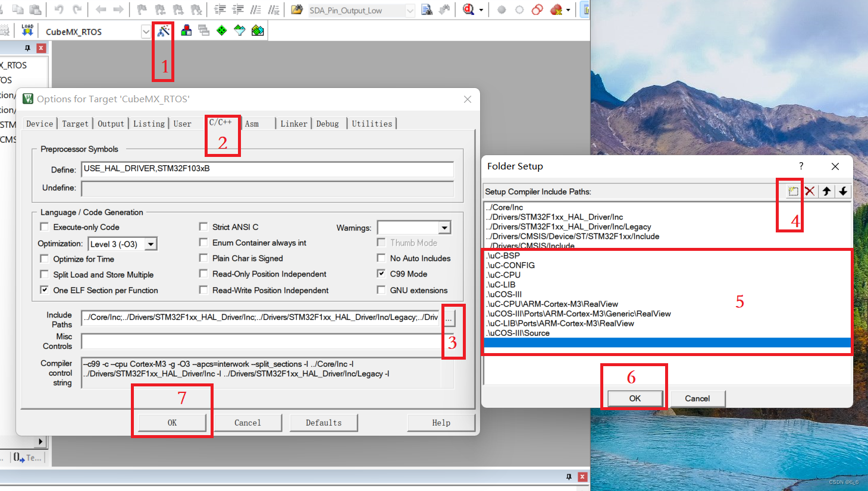
Task: Open Manage Run-Time Environment green diamond icon
Action: click(222, 31)
